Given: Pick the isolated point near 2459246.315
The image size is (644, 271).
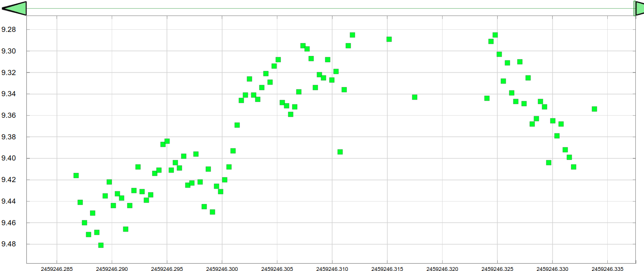Looking at the screenshot, I should [x=389, y=39].
